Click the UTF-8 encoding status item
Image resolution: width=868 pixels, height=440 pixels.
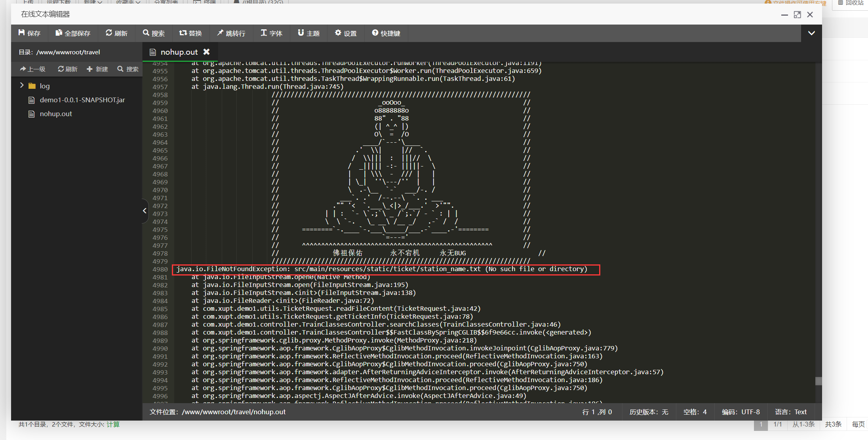pyautogui.click(x=740, y=412)
